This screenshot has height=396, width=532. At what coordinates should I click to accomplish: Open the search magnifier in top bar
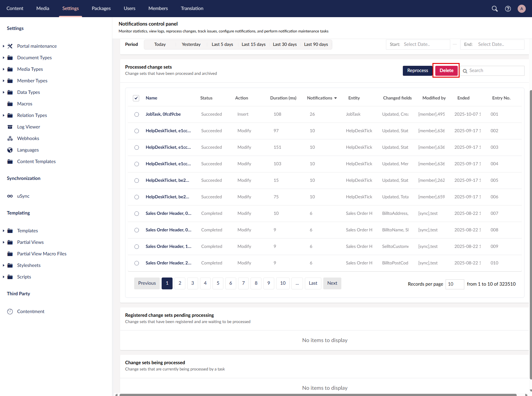(x=495, y=9)
